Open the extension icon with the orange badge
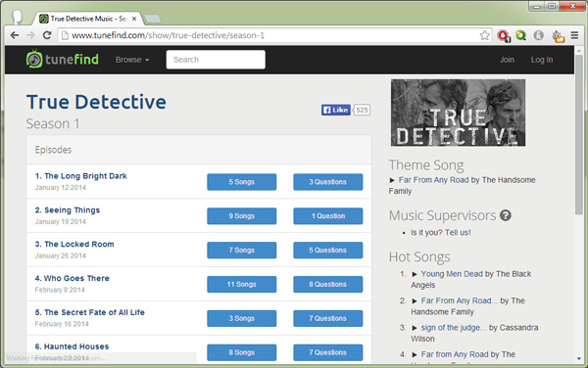This screenshot has width=588, height=368. coord(558,36)
